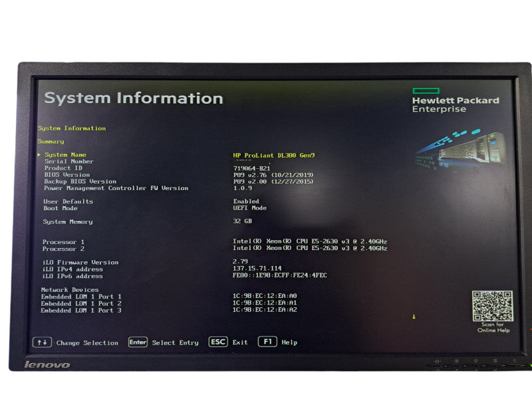Screen dimensions: 532x399
Task: Click the Boot Mode label
Action: coord(61,208)
